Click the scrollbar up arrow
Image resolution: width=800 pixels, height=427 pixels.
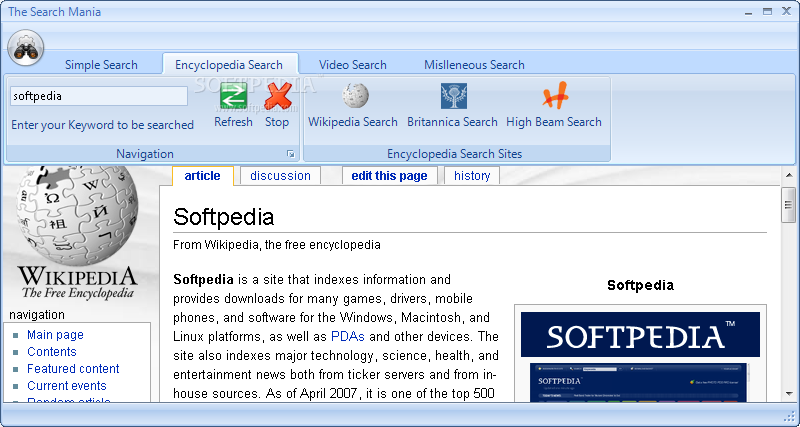tap(789, 175)
